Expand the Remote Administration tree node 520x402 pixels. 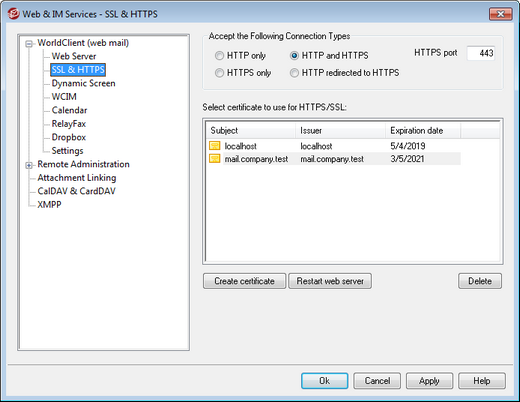pos(29,165)
